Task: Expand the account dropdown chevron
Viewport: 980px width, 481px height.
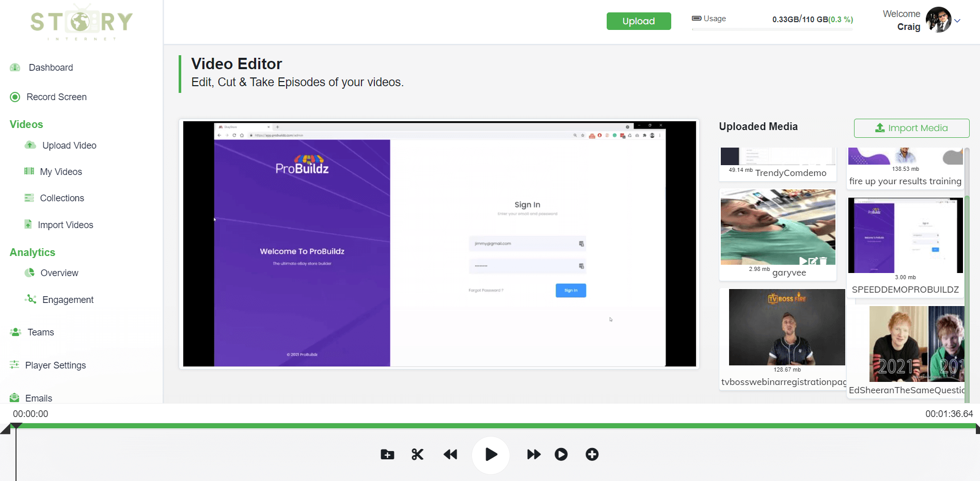Action: pyautogui.click(x=957, y=21)
